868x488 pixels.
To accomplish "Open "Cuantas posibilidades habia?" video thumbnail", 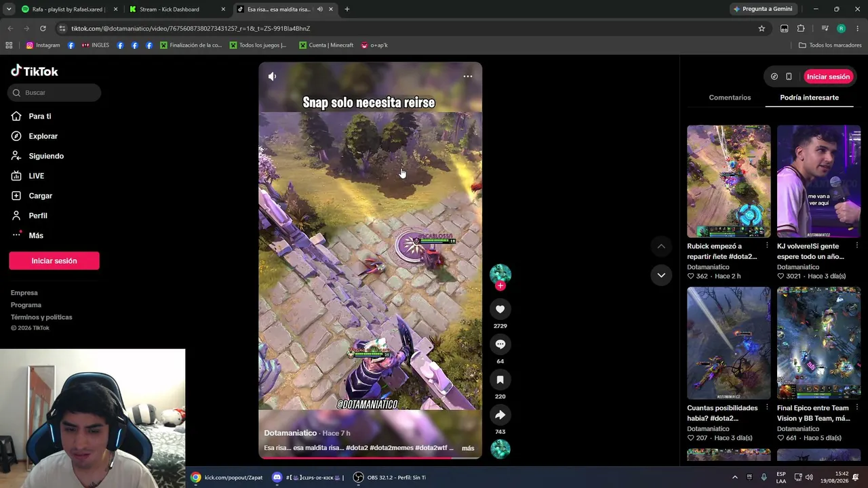I will (729, 343).
